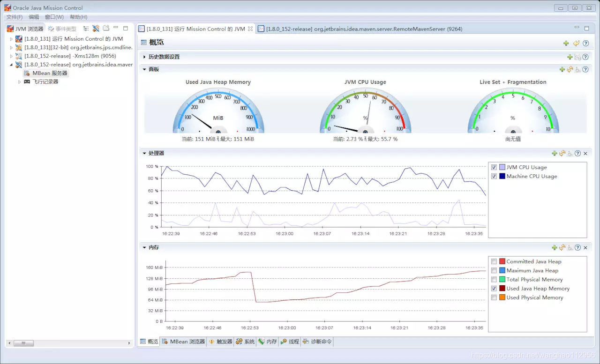Image resolution: width=600 pixels, height=364 pixels.
Task: Collapse the org.jetbrains.idea.maven tree node
Action: [11, 65]
